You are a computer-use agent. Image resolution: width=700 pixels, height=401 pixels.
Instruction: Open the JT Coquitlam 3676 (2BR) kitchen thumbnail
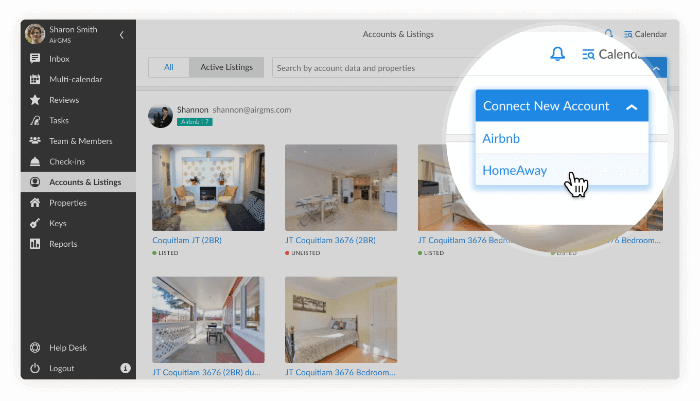pos(341,188)
